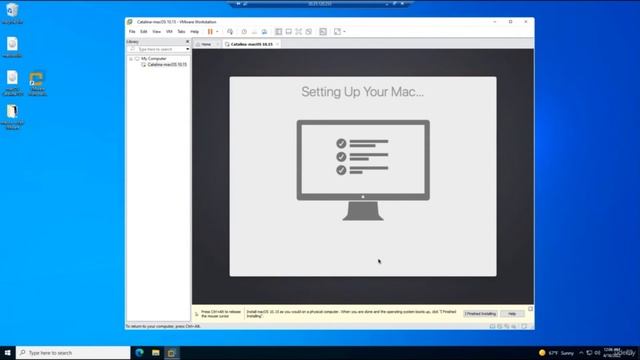Select My Computer in the library tree
This screenshot has width=640, height=360.
click(153, 59)
